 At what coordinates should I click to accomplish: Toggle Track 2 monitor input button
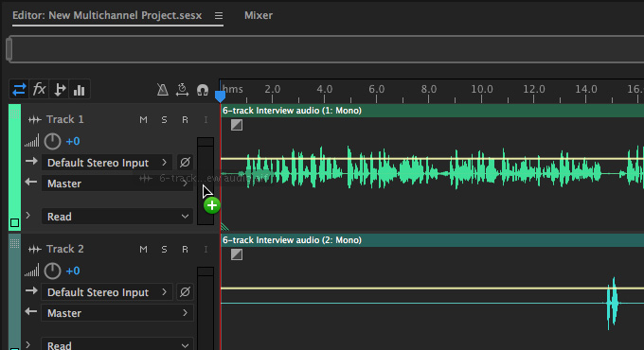206,249
